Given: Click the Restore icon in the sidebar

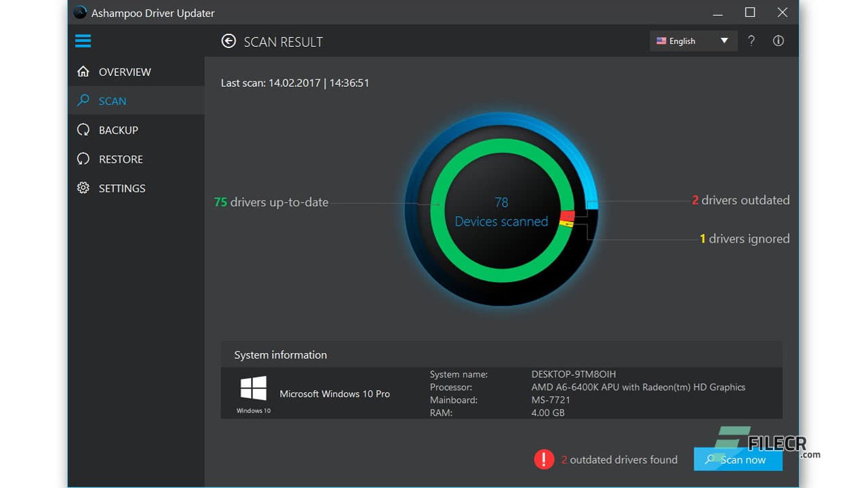Looking at the screenshot, I should pyautogui.click(x=83, y=159).
